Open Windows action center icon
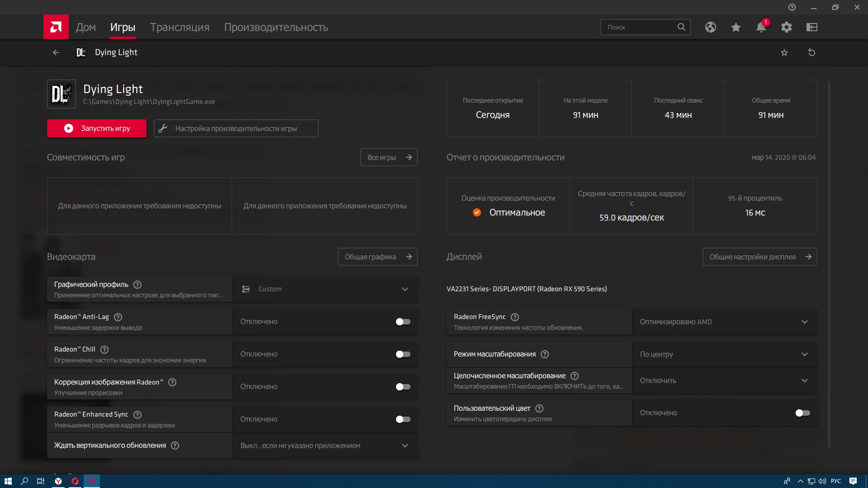Viewport: 868px width, 488px height. coord(853,481)
